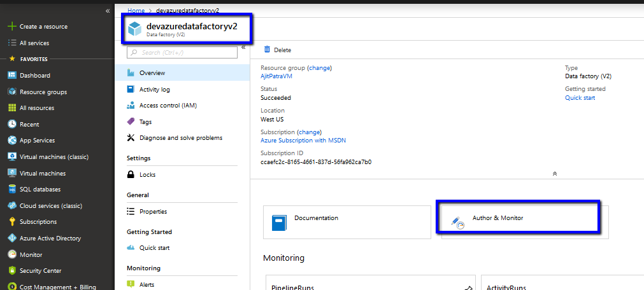Focus the resource menu search box
Image resolution: width=644 pixels, height=290 pixels.
(x=182, y=53)
